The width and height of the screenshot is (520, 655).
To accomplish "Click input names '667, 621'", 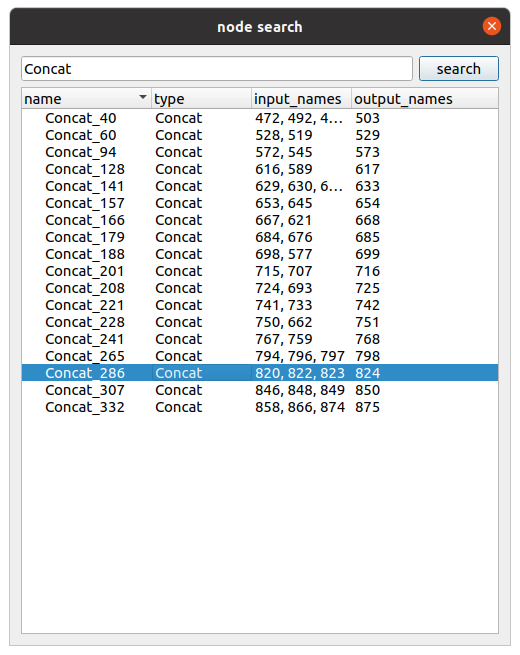I will click(x=284, y=220).
